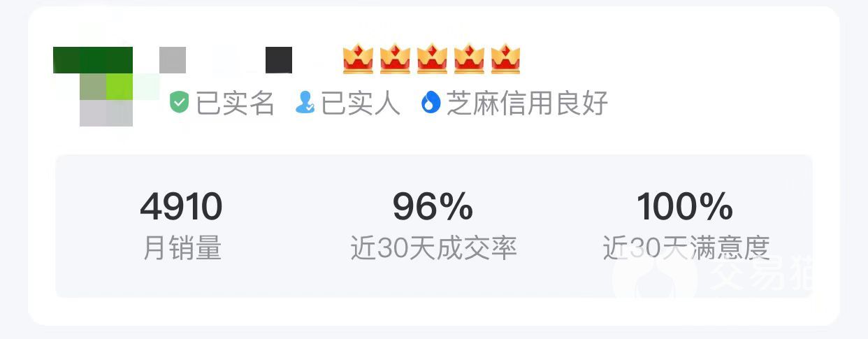This screenshot has width=868, height=339.
Task: Tap the 芝麻信用良好 credit label
Action: pyautogui.click(x=527, y=103)
